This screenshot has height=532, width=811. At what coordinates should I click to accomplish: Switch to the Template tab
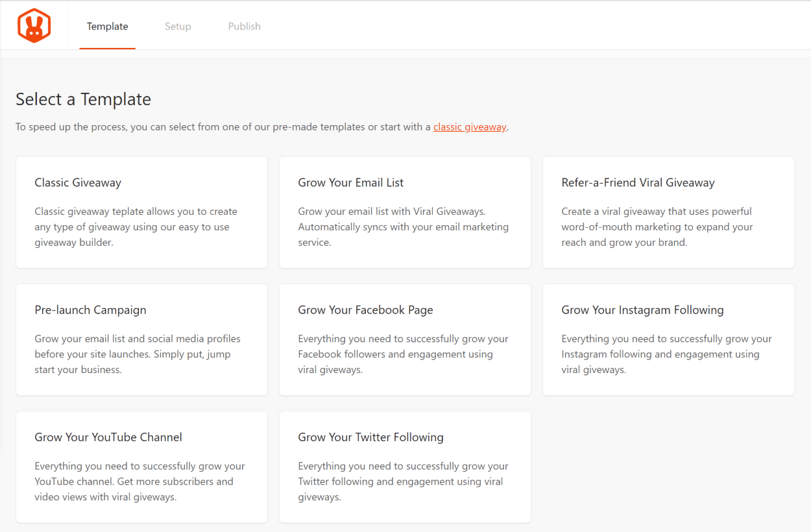(108, 27)
